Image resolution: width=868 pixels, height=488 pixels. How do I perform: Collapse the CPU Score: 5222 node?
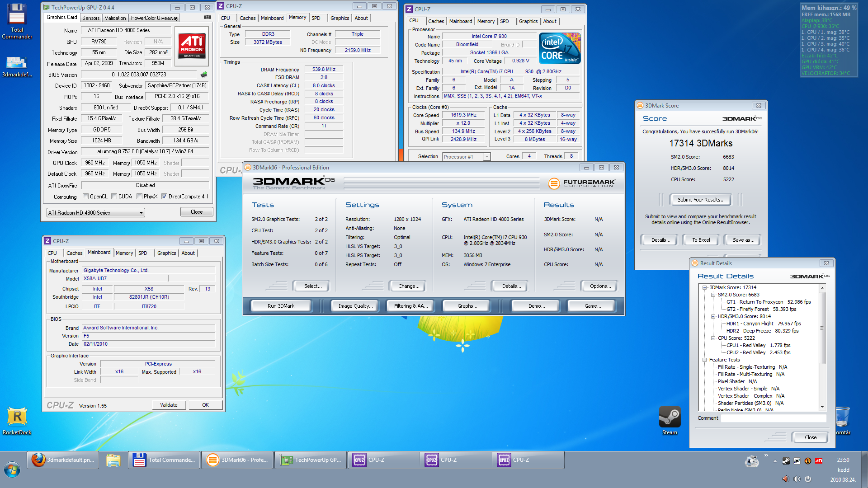point(713,338)
